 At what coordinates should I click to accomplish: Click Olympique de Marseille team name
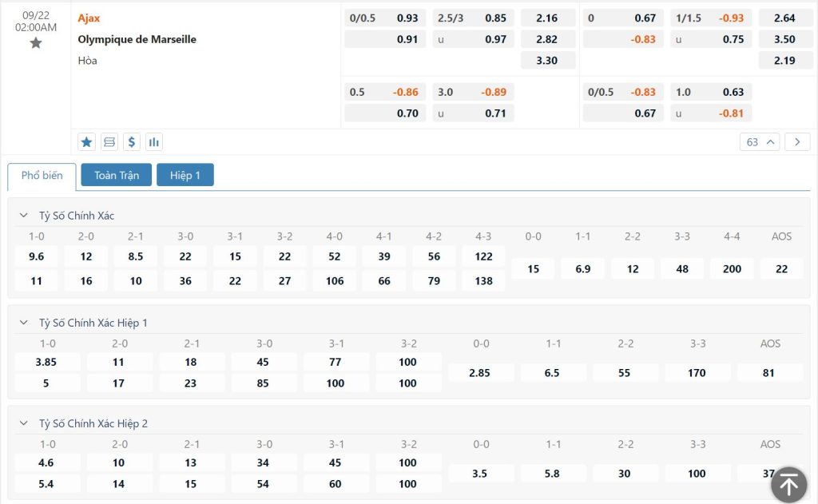(137, 39)
